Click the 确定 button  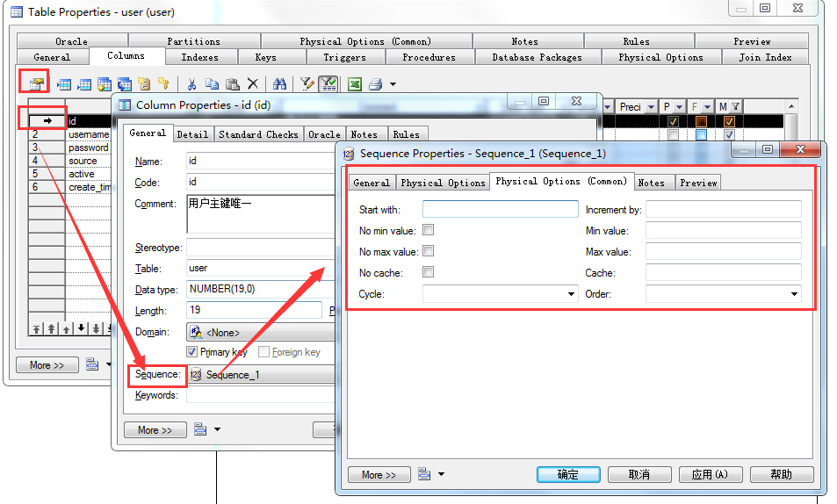568,474
